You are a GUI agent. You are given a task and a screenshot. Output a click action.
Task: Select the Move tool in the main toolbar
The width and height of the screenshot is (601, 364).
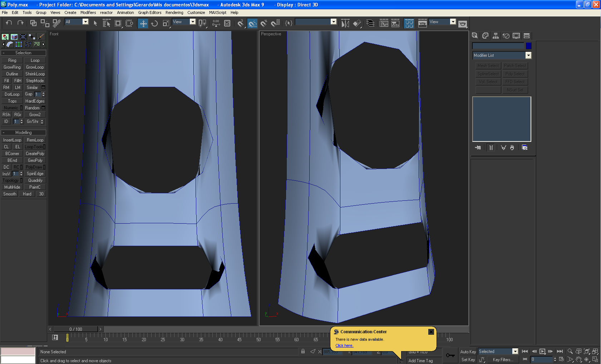tap(143, 24)
